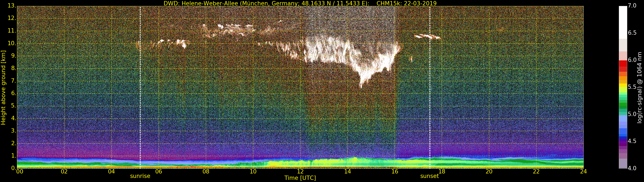Click height axis tick label 3
Viewport: 644px width, 182px height.
14,131
